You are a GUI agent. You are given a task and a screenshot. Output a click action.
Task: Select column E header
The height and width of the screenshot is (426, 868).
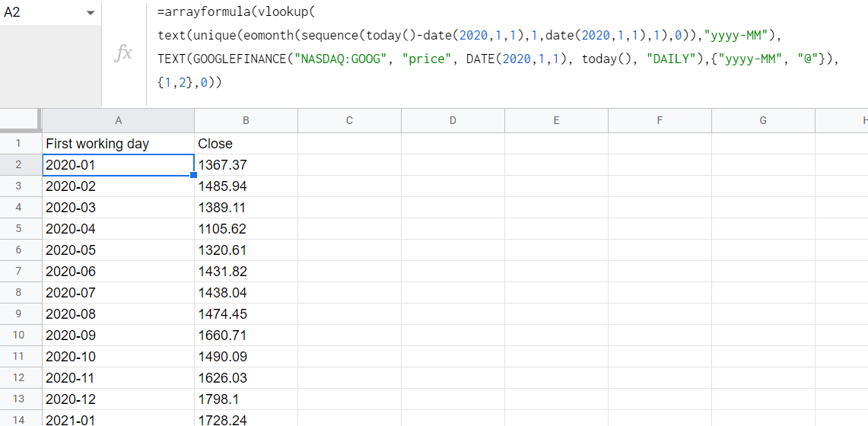pyautogui.click(x=556, y=121)
